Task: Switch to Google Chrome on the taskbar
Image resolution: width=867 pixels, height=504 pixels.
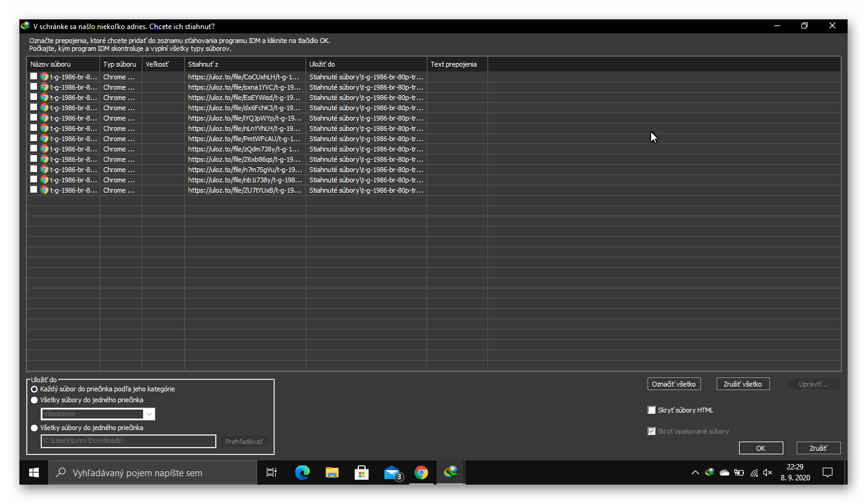Action: [x=421, y=472]
